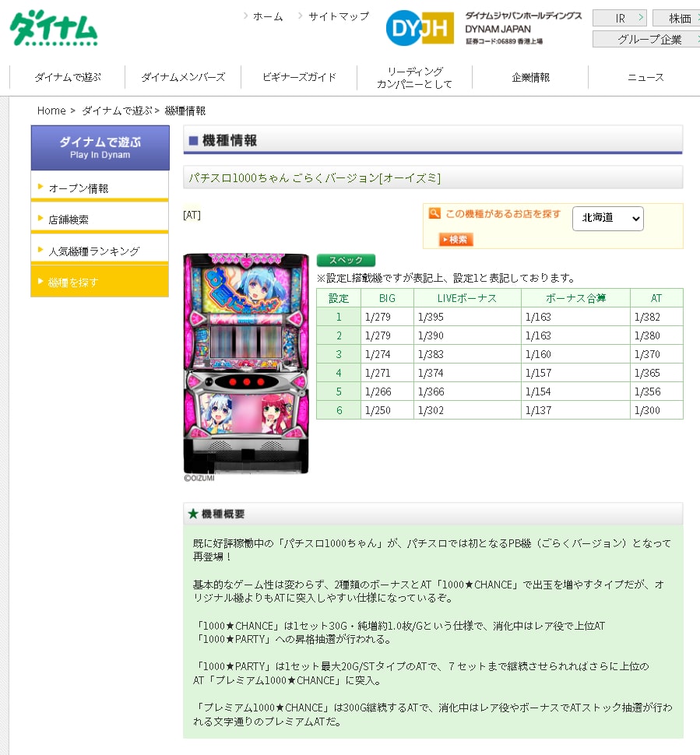700x755 pixels.
Task: Click the グループ企業 button
Action: [646, 39]
